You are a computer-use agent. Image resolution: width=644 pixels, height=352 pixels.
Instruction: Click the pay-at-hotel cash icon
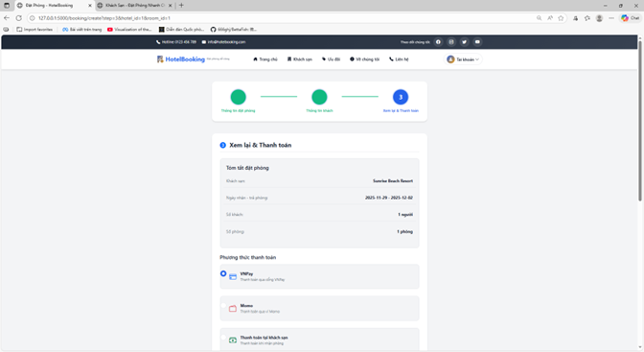[233, 340]
